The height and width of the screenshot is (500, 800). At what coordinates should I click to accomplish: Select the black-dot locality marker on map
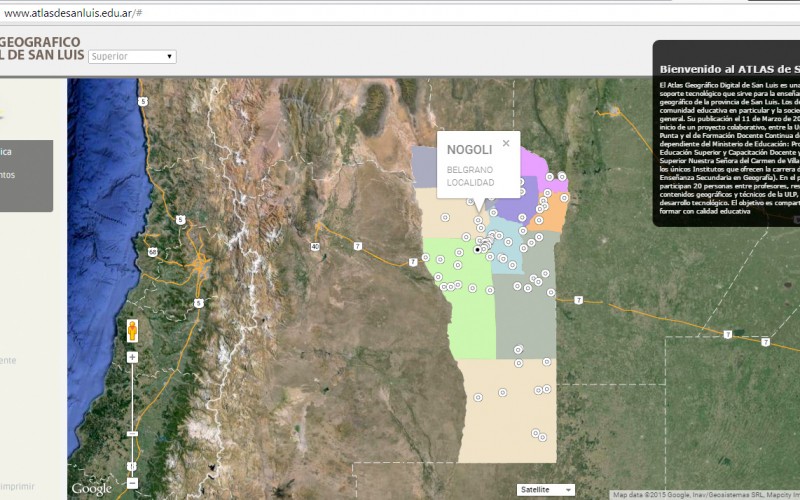click(x=478, y=249)
